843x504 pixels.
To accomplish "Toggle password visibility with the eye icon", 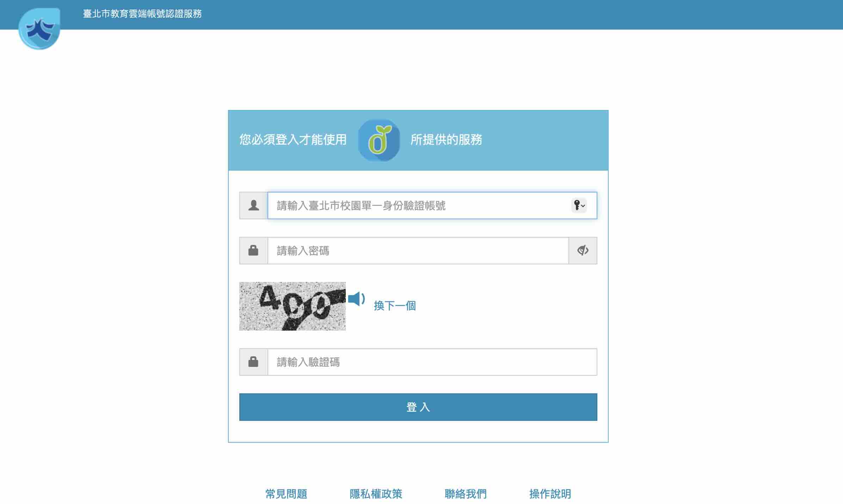I will tap(583, 251).
